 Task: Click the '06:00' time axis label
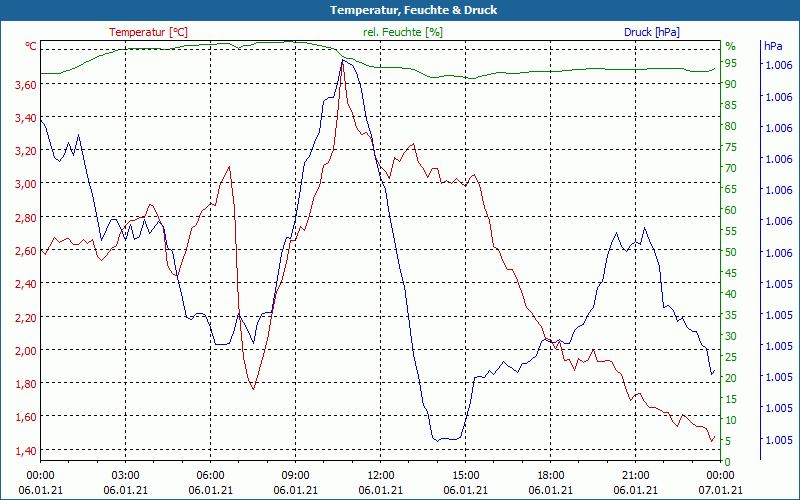tap(210, 476)
